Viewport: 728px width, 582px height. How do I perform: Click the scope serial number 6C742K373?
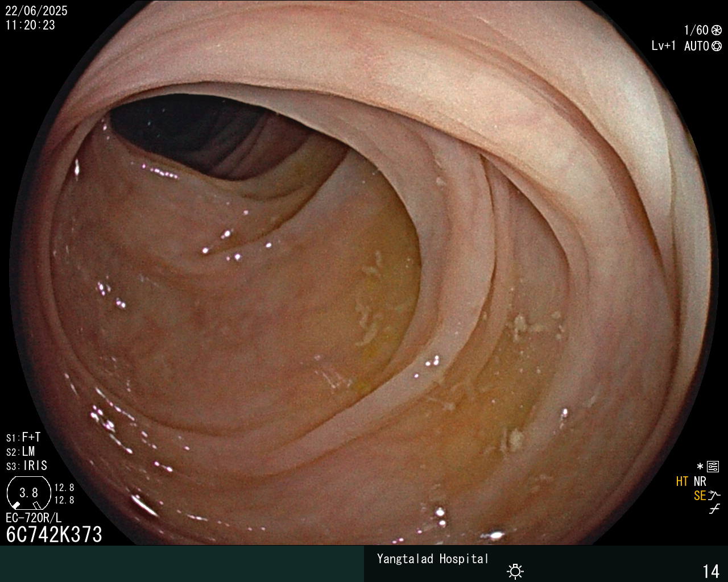click(54, 535)
